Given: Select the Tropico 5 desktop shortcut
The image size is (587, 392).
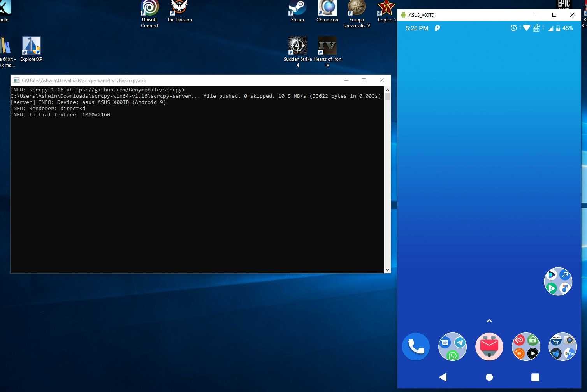Looking at the screenshot, I should coord(386,12).
